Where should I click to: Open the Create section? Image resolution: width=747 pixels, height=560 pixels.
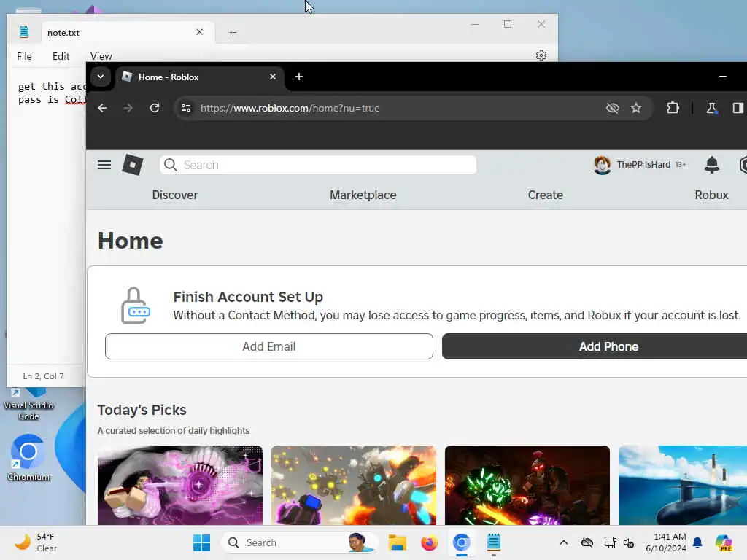[x=546, y=195]
